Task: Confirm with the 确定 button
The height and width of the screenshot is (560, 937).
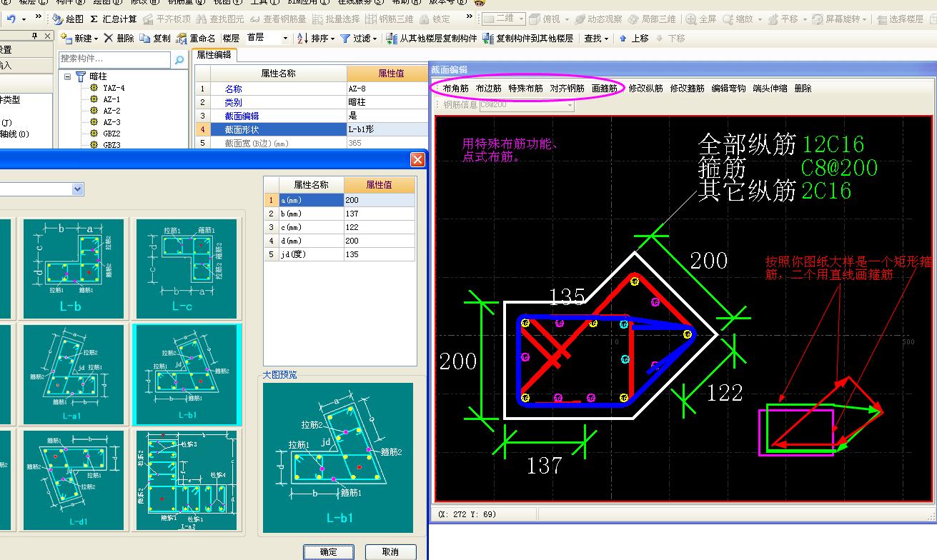Action: 329,551
